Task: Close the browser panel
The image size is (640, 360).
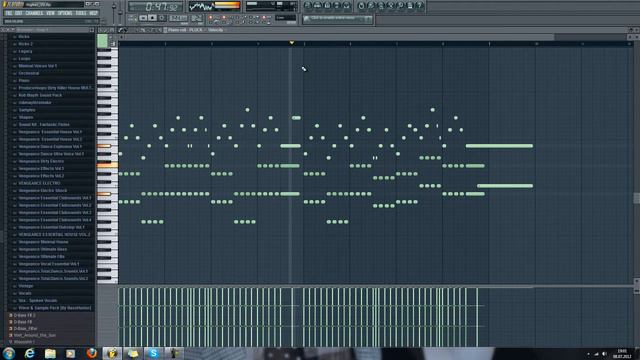Action: coord(91,30)
